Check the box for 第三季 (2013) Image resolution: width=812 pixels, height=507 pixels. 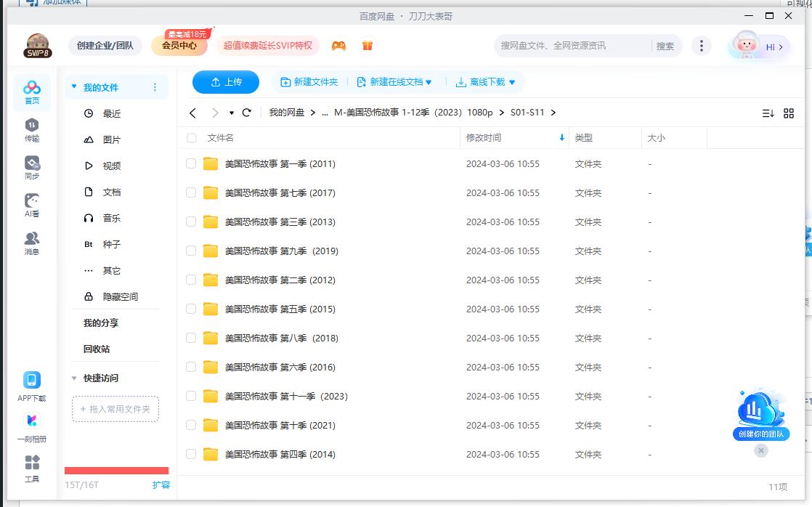click(x=191, y=222)
